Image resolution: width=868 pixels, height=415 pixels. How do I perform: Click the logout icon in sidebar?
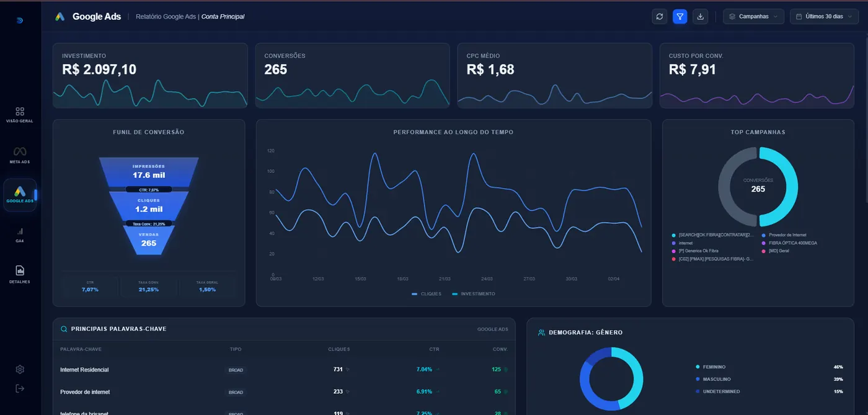(x=20, y=388)
